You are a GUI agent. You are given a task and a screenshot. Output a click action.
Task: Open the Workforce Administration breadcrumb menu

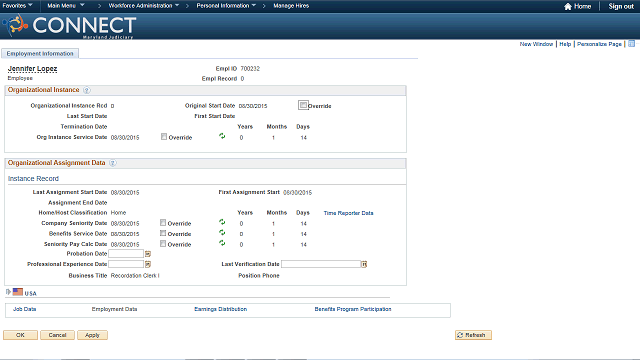pyautogui.click(x=144, y=6)
